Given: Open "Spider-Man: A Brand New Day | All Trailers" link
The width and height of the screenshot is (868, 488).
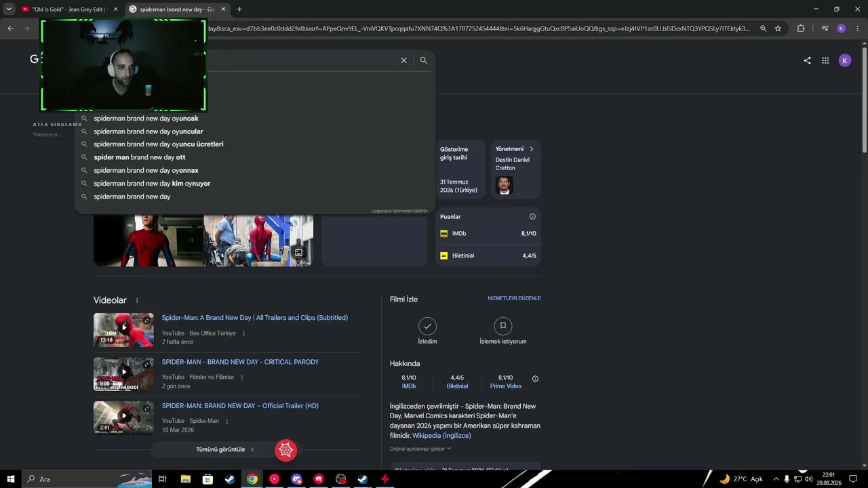Looking at the screenshot, I should 255,318.
